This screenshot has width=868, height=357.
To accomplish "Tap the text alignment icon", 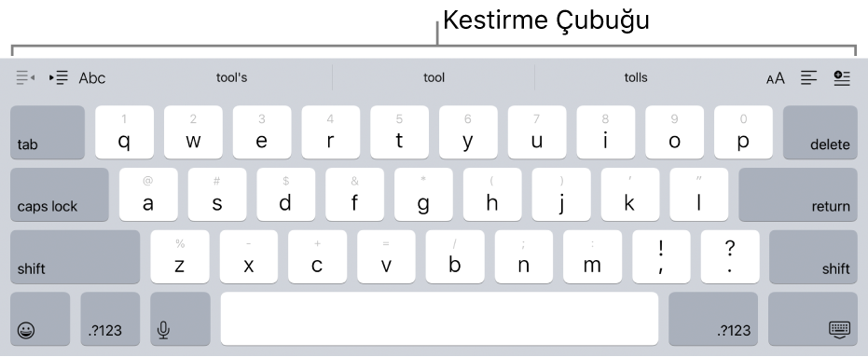I will click(x=808, y=77).
